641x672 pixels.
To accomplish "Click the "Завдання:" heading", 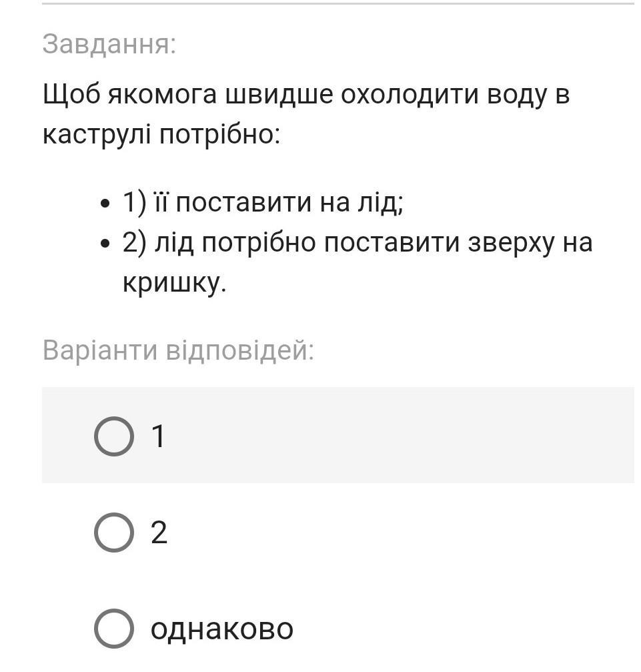I will click(x=109, y=44).
